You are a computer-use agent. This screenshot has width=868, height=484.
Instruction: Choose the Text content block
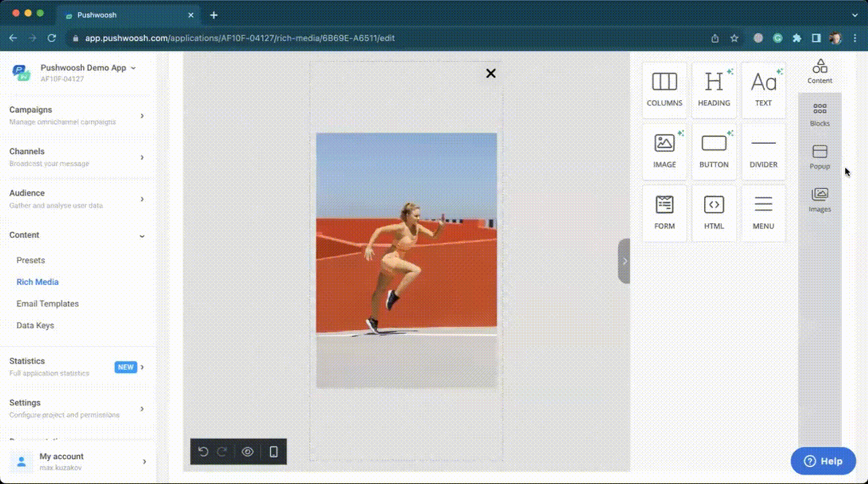coord(763,90)
